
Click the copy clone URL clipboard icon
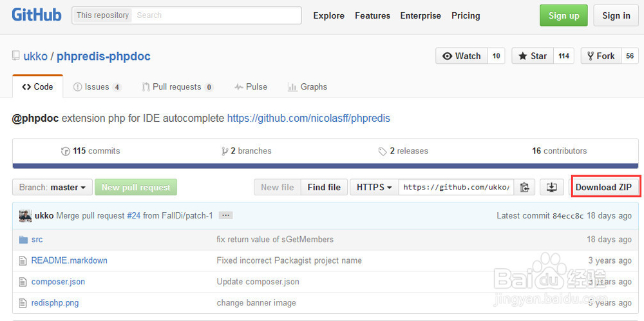click(524, 188)
